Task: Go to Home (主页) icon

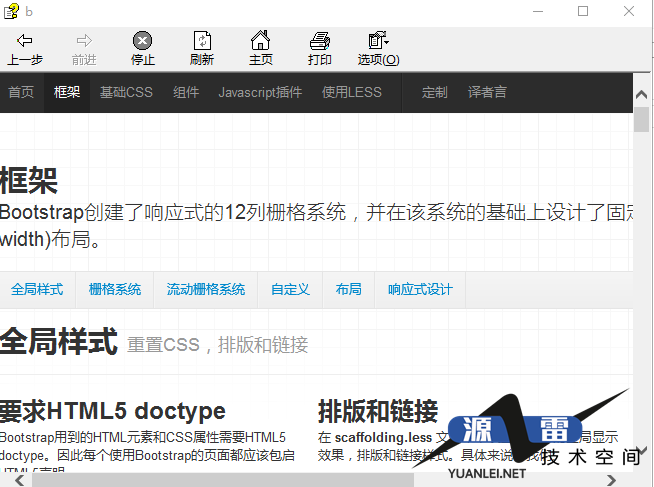Action: point(261,40)
